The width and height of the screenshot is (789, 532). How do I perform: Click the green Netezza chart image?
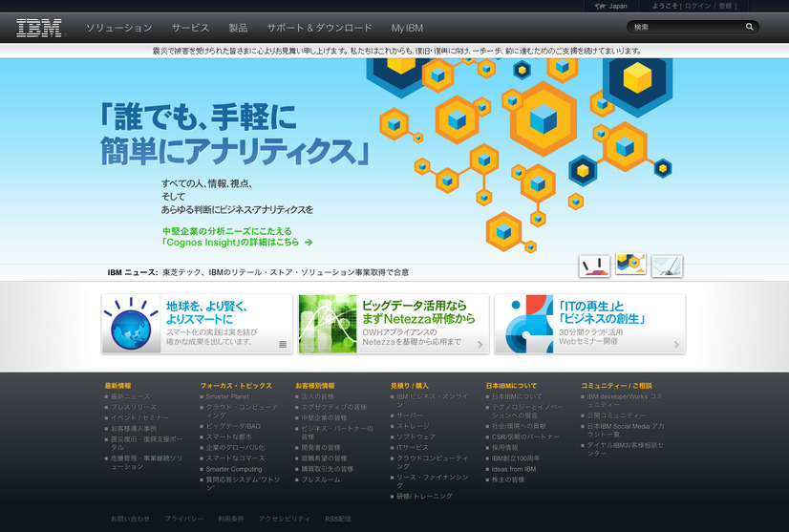[328, 325]
